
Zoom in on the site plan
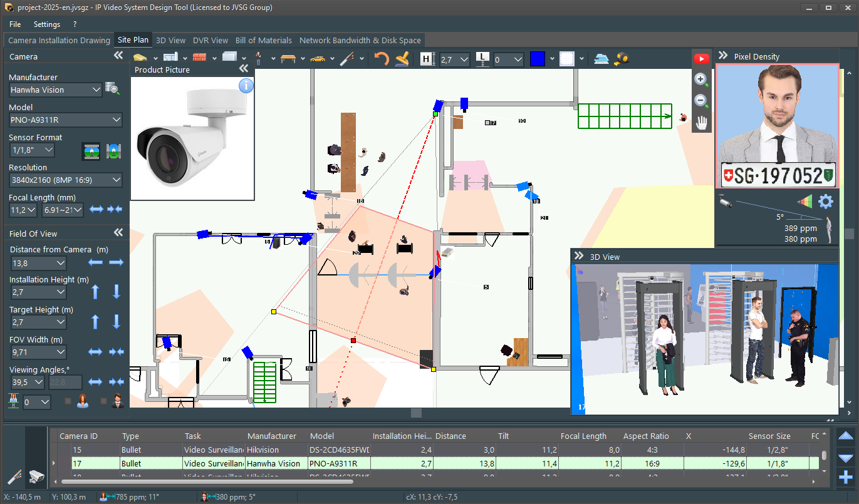(x=701, y=80)
